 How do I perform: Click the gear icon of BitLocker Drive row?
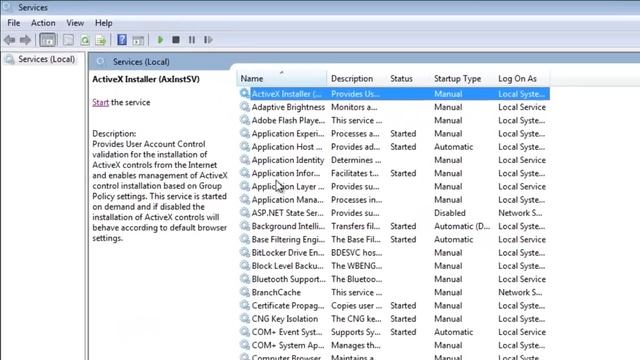(244, 253)
